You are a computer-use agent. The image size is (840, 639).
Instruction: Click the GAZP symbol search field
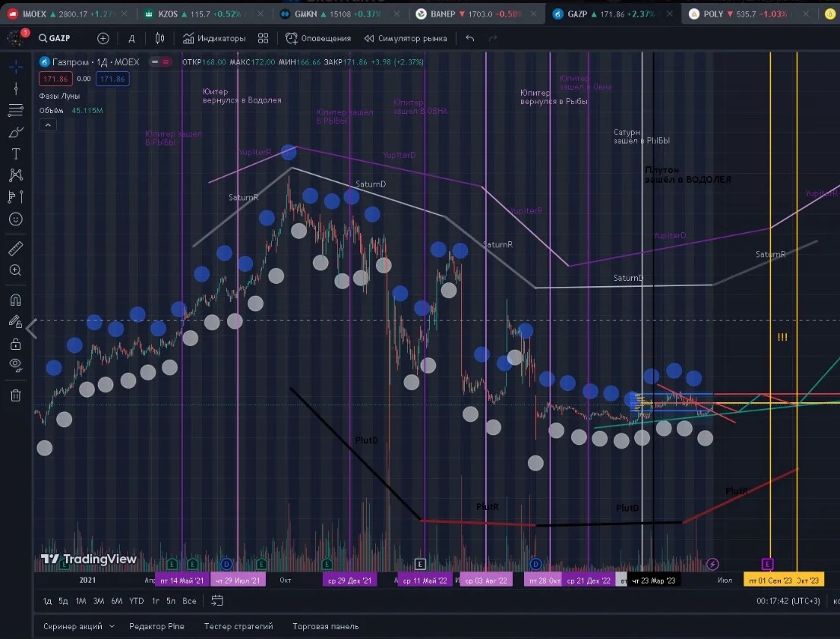(55, 38)
